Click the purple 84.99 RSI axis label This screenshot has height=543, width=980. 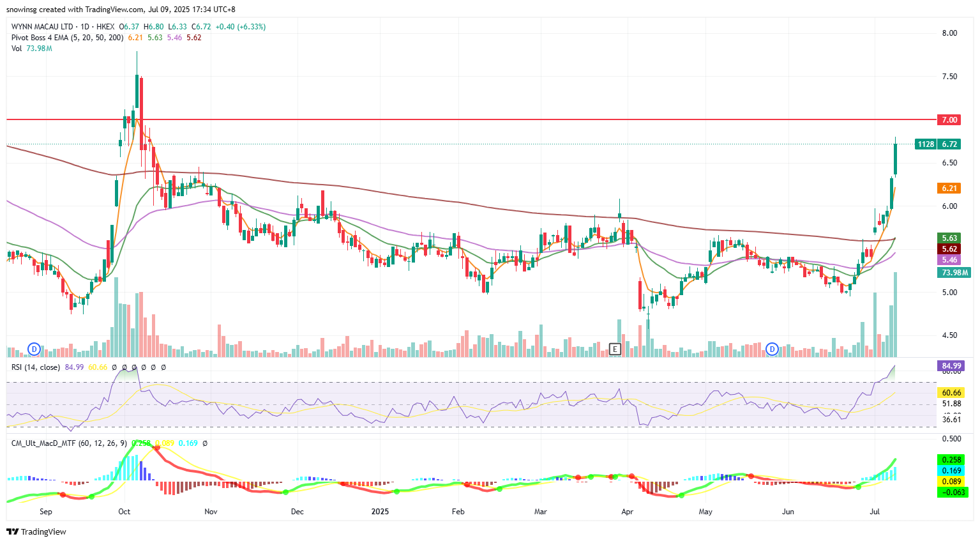(950, 366)
